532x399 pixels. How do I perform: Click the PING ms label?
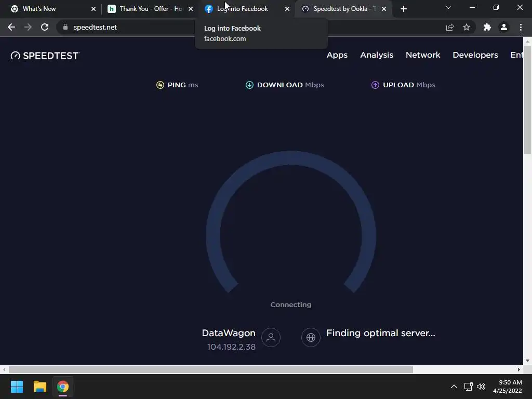pos(182,85)
